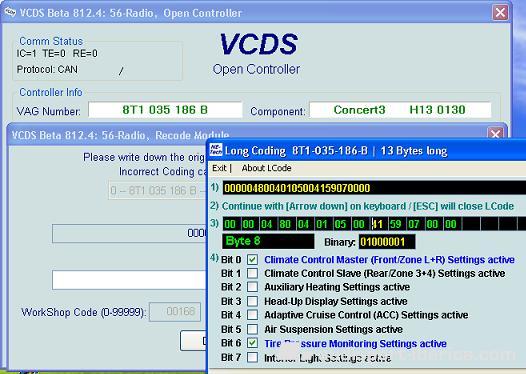Click the WorkShop Code field
Viewport: 526px width, 374px height.
175,312
